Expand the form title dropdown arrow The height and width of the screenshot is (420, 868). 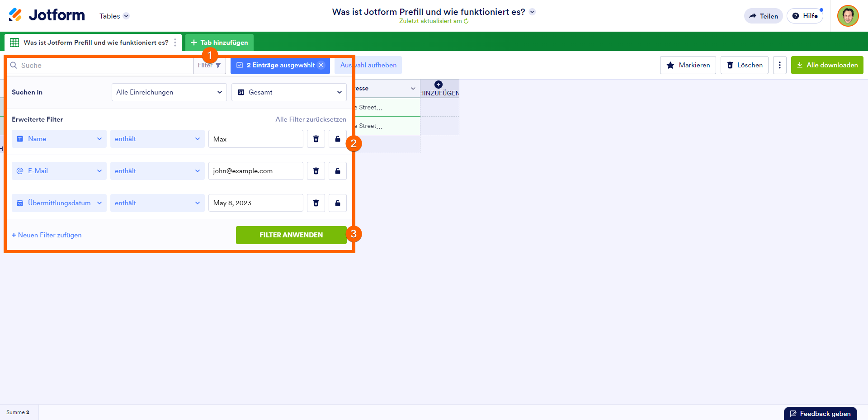533,12
